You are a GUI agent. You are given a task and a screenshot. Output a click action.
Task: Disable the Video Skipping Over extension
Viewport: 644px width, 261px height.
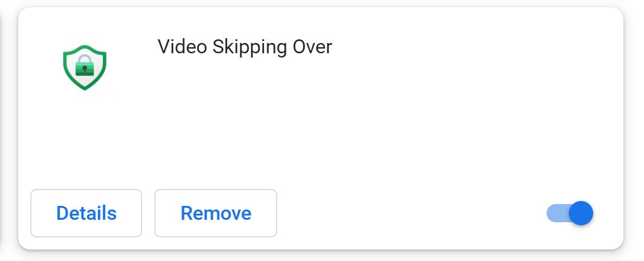[x=570, y=213]
